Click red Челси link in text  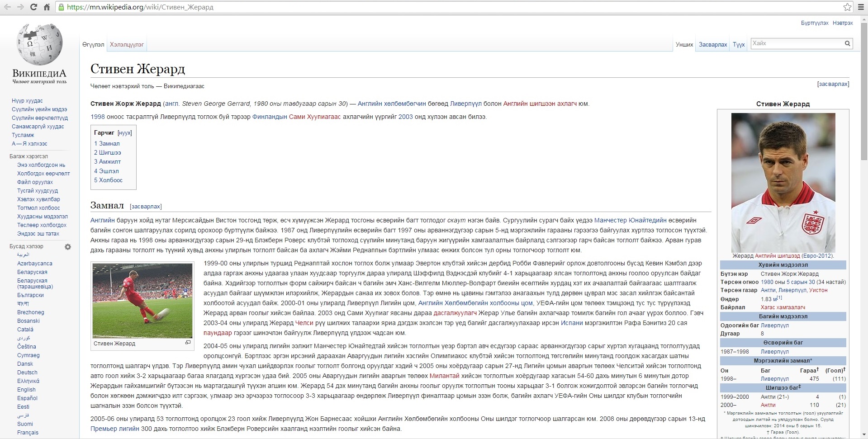coord(304,323)
